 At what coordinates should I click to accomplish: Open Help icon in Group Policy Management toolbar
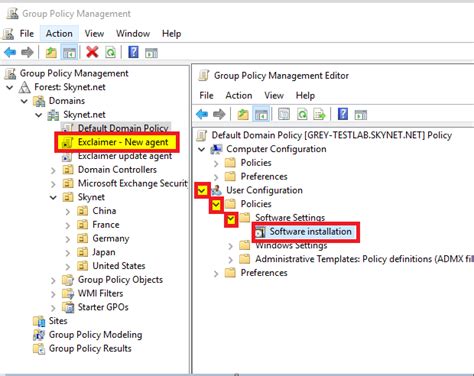tap(133, 52)
